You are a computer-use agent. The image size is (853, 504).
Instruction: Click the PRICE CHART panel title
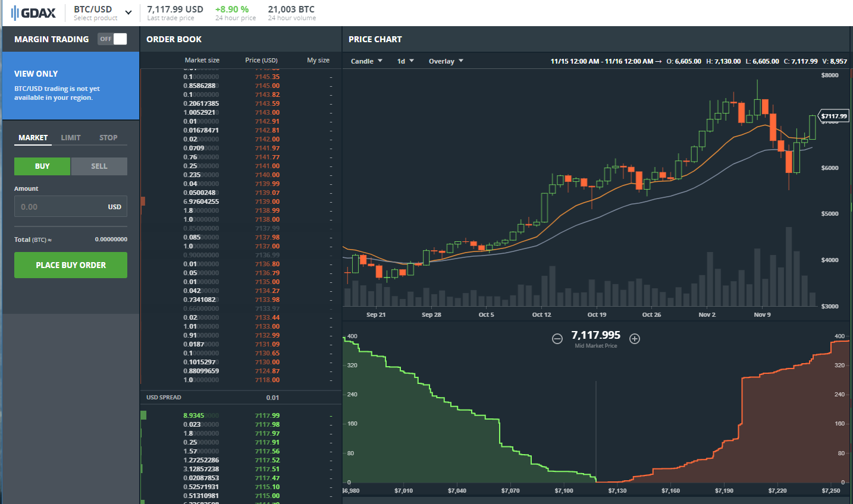tap(375, 39)
